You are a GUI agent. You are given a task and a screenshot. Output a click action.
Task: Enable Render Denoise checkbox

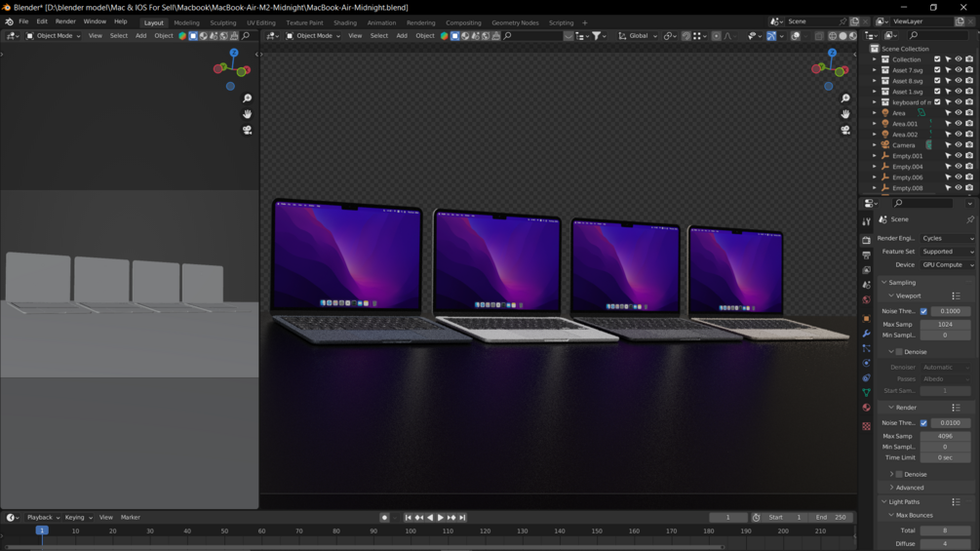coord(899,474)
